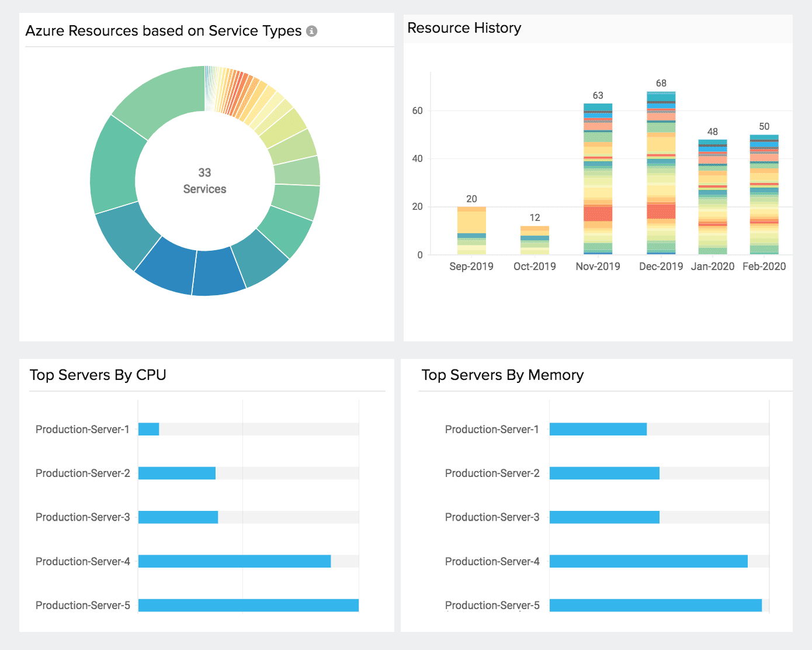Click the 33 Services donut center label
The height and width of the screenshot is (650, 812).
204,181
